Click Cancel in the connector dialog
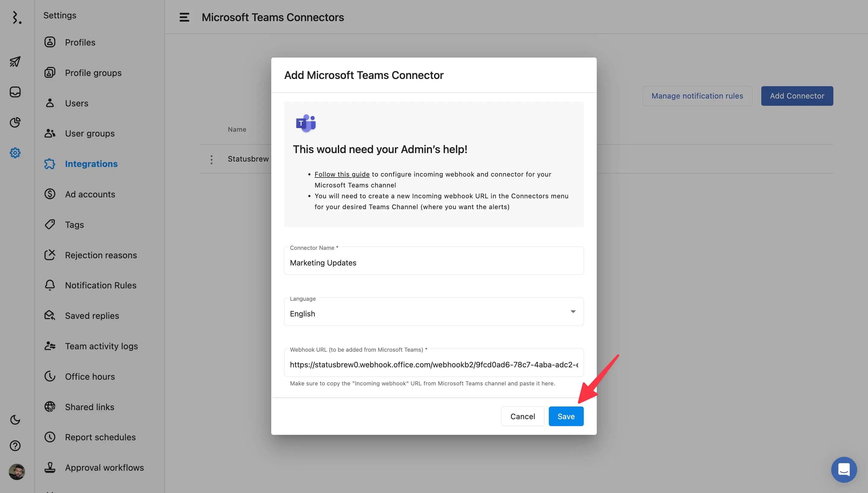 coord(522,416)
